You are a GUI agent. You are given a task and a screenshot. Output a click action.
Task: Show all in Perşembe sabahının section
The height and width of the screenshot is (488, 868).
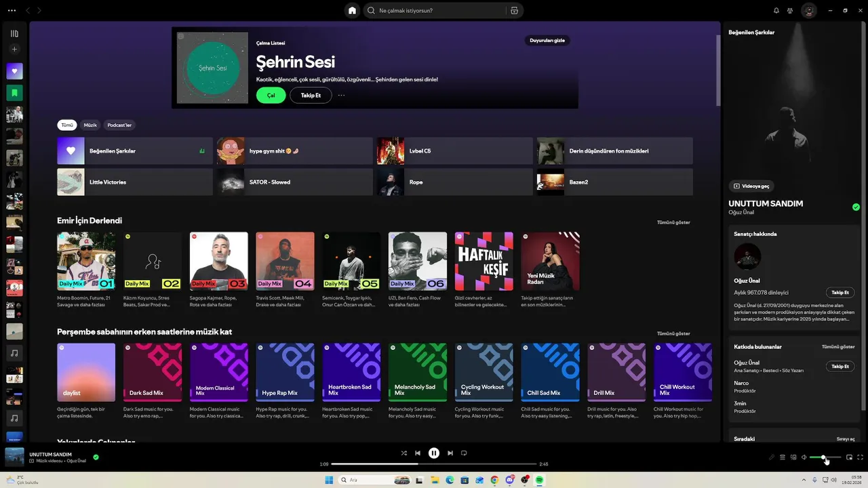pyautogui.click(x=673, y=333)
